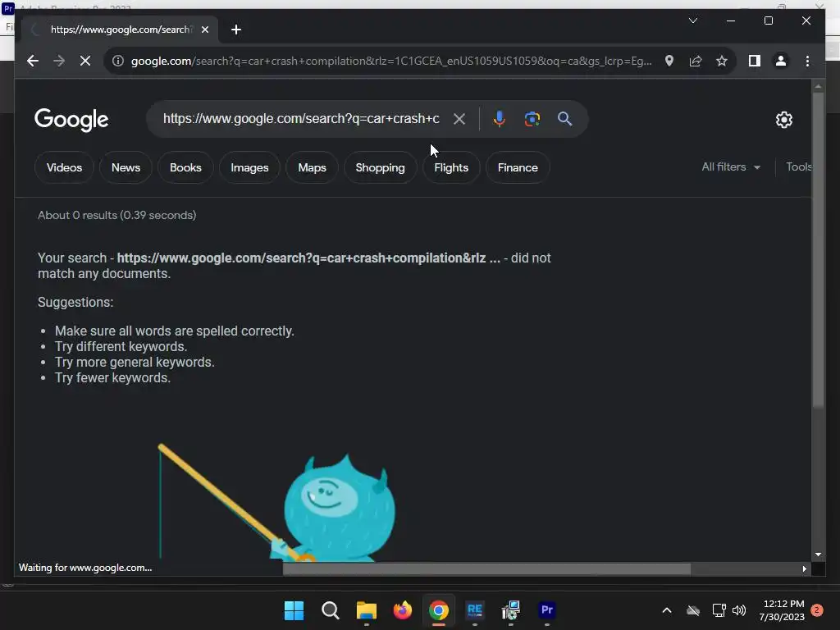Screen dimensions: 840x630
Task: Launch Firefox from taskbar
Action: click(402, 610)
